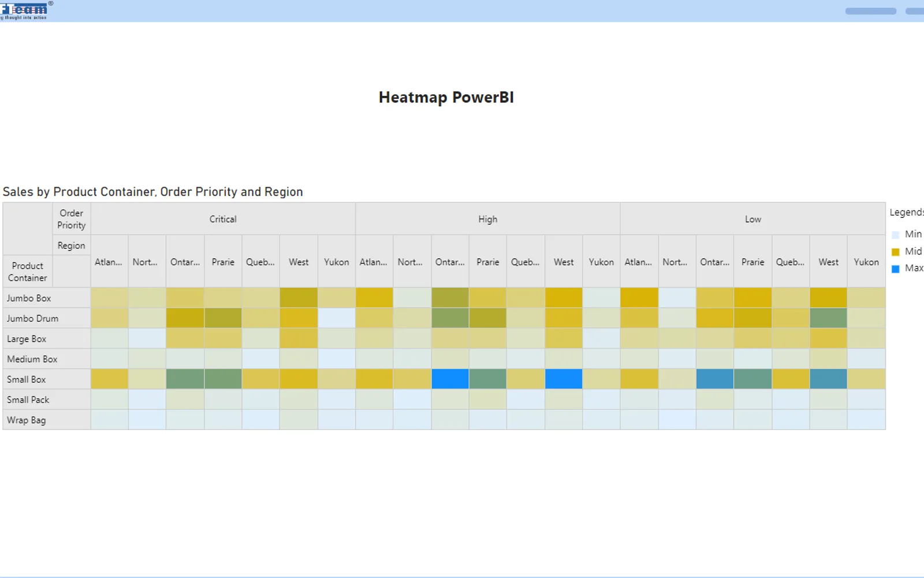Click Small Box Low West cell

tap(829, 379)
